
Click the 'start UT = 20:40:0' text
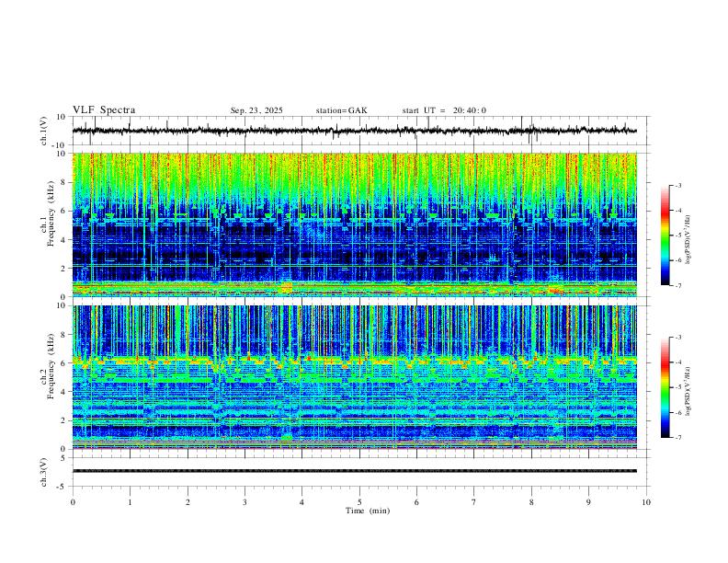[x=444, y=110]
